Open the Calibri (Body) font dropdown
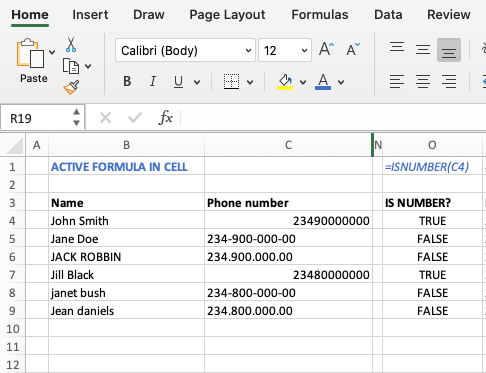486x373 pixels. 185,50
